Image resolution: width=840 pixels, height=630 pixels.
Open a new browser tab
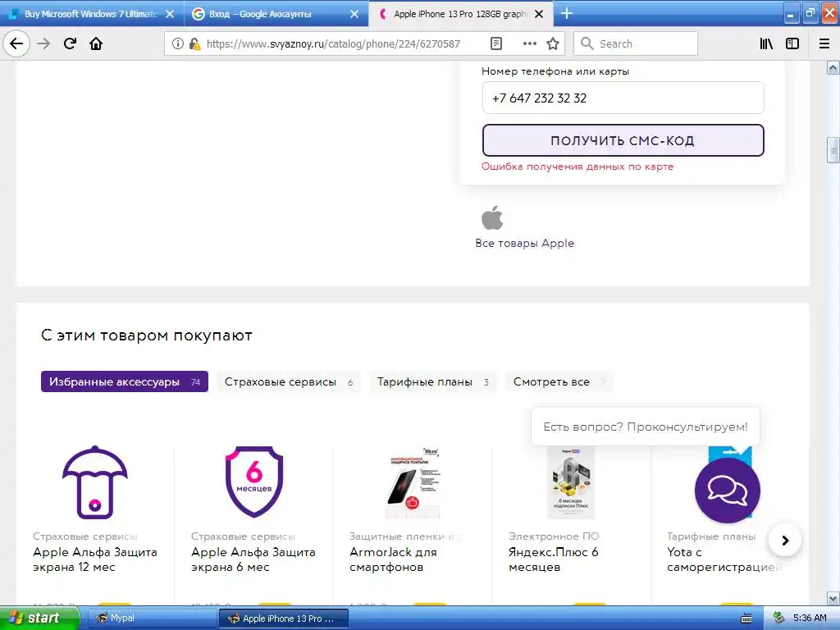(566, 13)
